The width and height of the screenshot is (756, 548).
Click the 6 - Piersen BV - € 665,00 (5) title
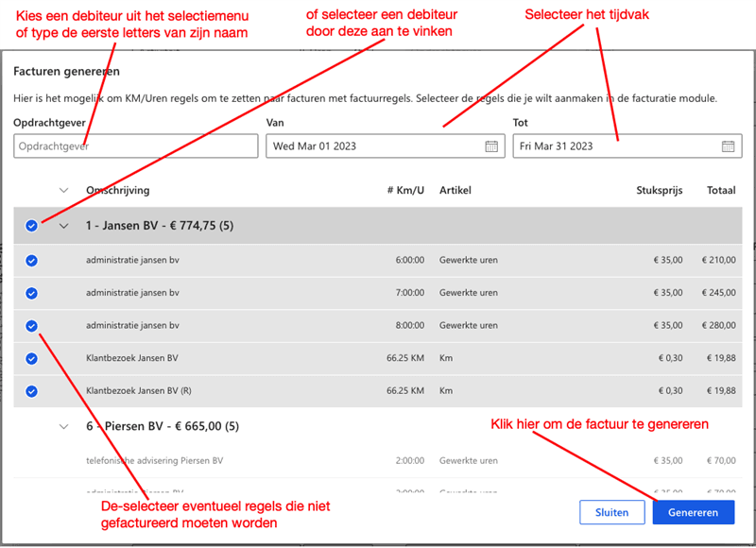(x=163, y=426)
